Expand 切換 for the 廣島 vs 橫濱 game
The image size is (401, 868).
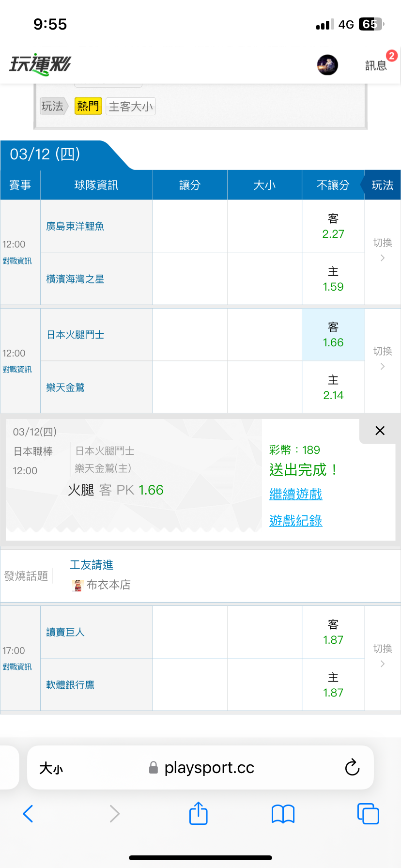click(x=383, y=249)
